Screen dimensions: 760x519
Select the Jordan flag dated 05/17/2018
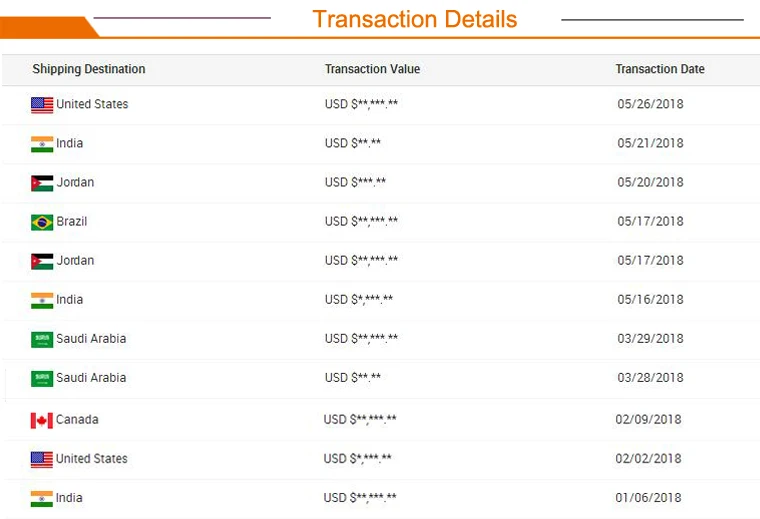[42, 261]
